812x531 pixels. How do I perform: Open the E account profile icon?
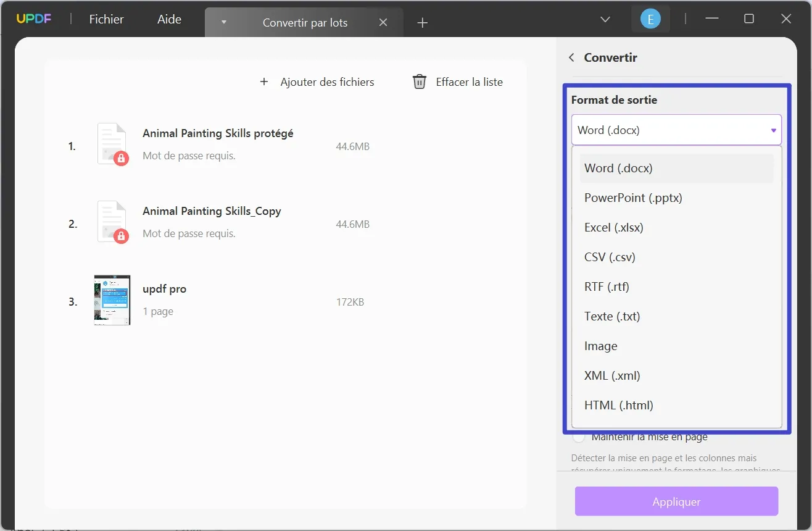(x=650, y=19)
